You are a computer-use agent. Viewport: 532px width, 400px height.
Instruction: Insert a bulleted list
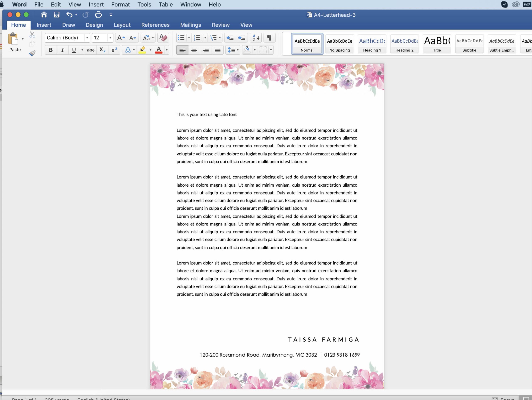tap(181, 38)
